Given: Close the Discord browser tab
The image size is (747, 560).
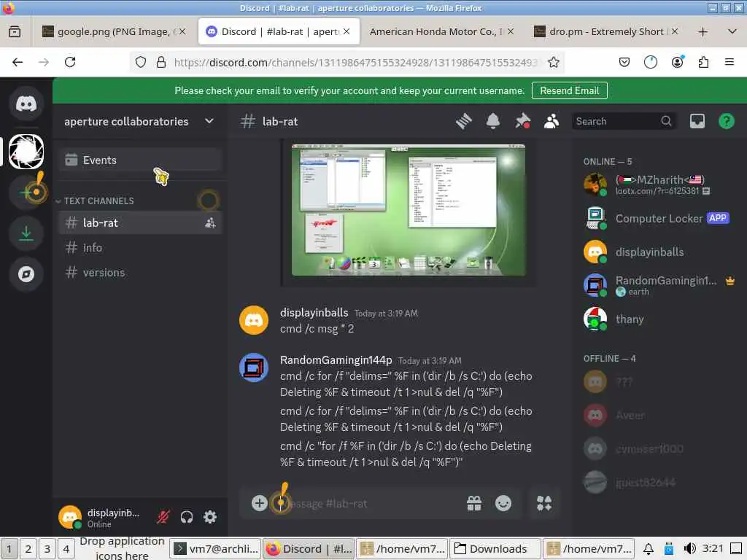Looking at the screenshot, I should 347,31.
